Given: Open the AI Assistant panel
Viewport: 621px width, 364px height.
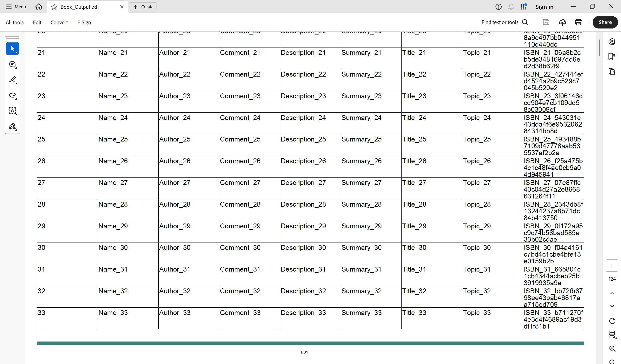Looking at the screenshot, I should [612, 41].
